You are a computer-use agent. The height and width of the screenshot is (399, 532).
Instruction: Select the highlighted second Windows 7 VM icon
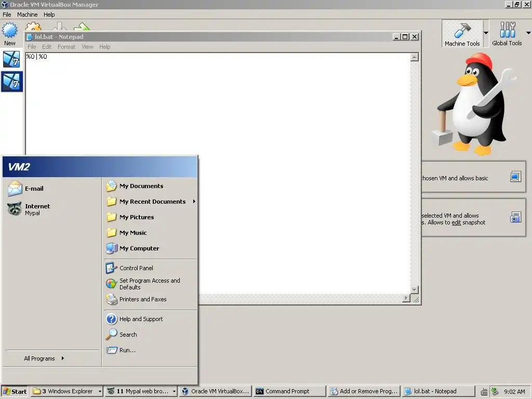(x=12, y=82)
